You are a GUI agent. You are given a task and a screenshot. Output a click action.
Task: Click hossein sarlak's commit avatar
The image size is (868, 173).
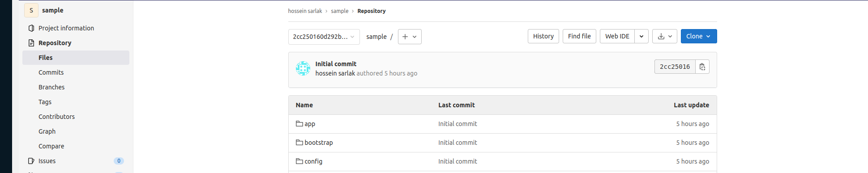point(303,68)
